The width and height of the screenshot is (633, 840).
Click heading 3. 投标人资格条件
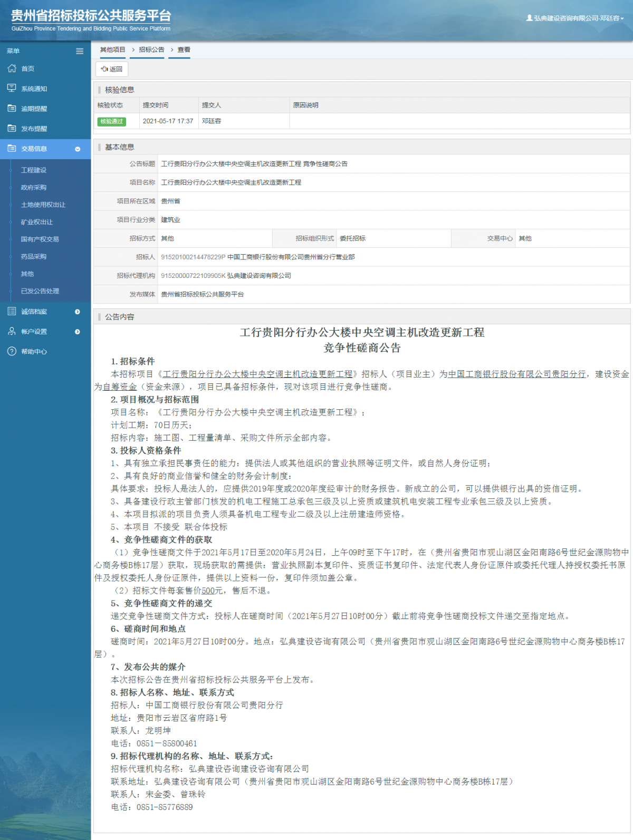tap(146, 451)
